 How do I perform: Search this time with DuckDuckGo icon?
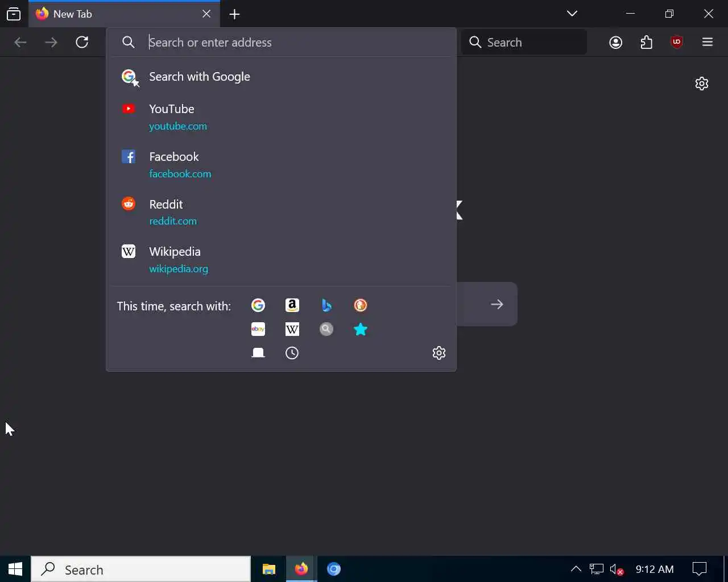point(361,305)
